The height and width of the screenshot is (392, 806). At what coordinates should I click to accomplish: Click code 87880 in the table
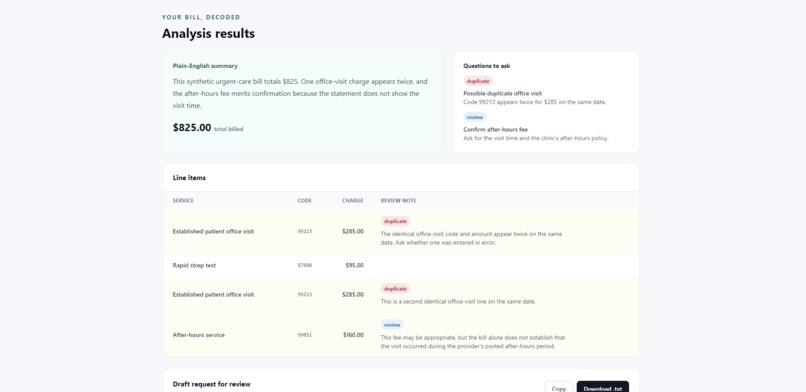[304, 266]
